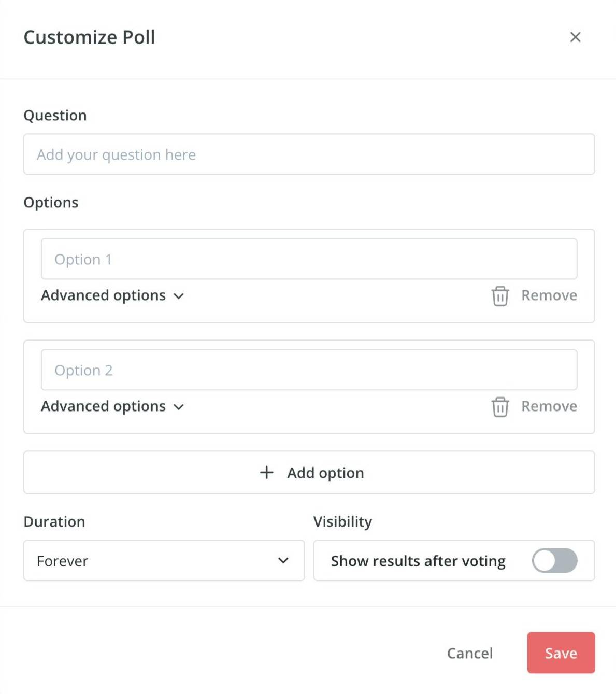Click the Duration dropdown arrow
The width and height of the screenshot is (616, 694).
(283, 560)
